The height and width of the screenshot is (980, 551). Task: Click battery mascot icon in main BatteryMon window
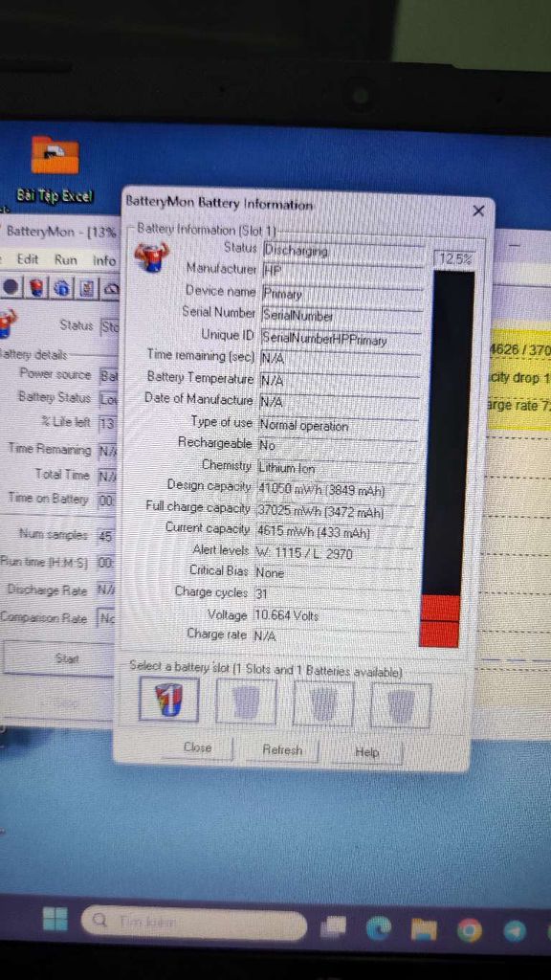(x=7, y=324)
